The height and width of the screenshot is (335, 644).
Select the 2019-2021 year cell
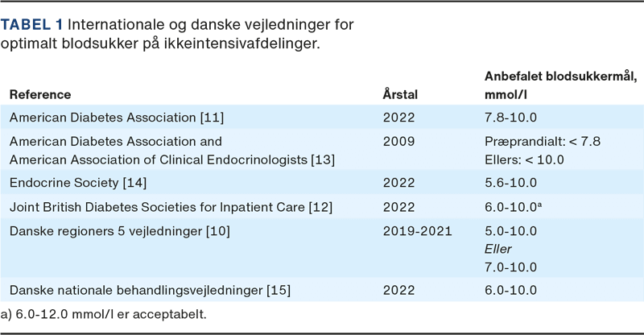[x=417, y=232]
